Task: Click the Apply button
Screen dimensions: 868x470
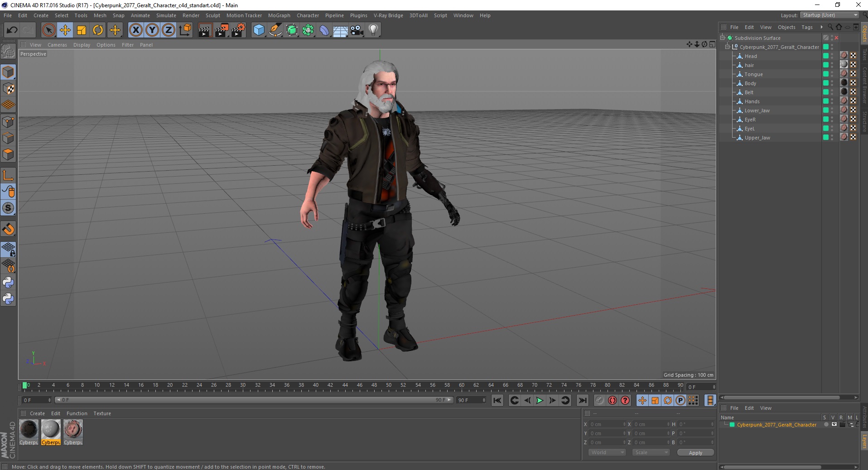Action: (x=695, y=452)
